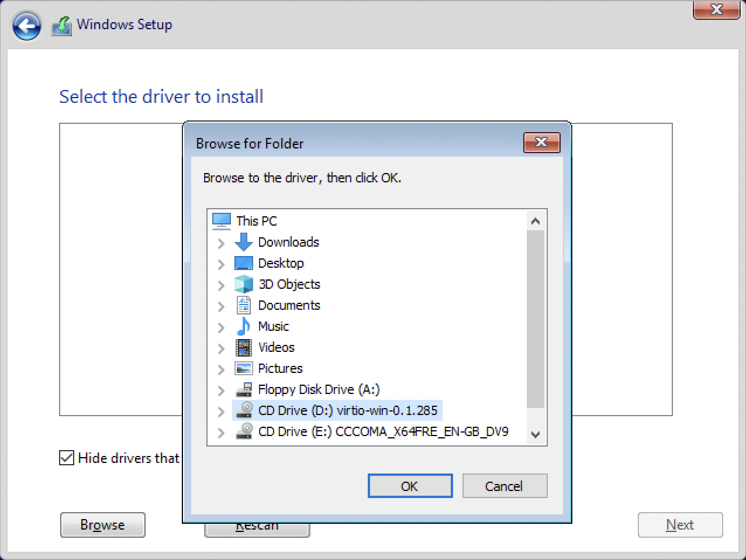This screenshot has width=746, height=560.
Task: Select the "3D Objects" tree row text
Action: [289, 284]
